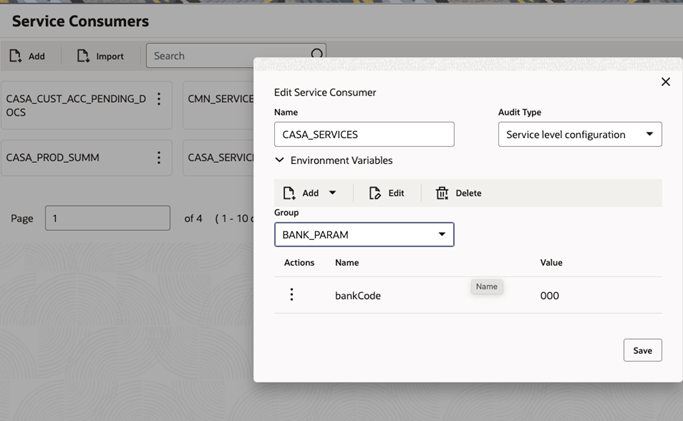The height and width of the screenshot is (421, 683).
Task: Open kebab menu for CASA_PROD_SUMM card
Action: pos(159,157)
